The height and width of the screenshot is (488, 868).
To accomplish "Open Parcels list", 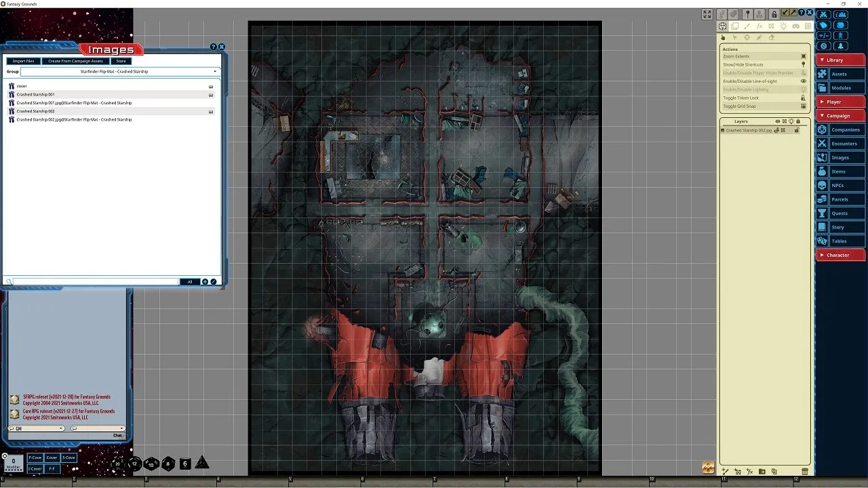I will tap(840, 199).
